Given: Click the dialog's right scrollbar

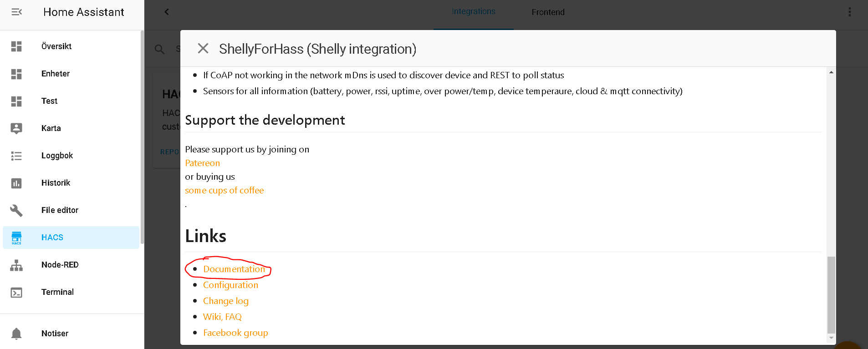Looking at the screenshot, I should pyautogui.click(x=831, y=298).
